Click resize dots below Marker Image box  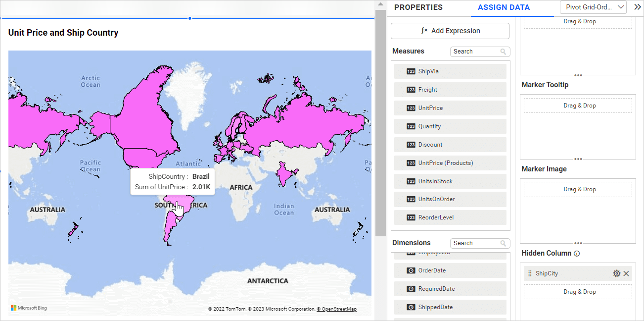tap(578, 243)
